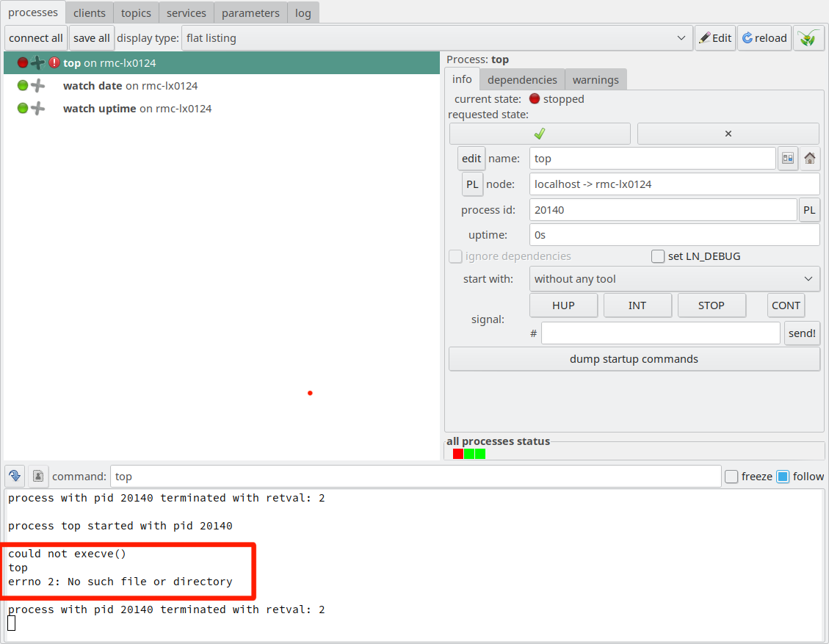The width and height of the screenshot is (829, 644).
Task: Click the red warning icon on top row
Action: [54, 63]
